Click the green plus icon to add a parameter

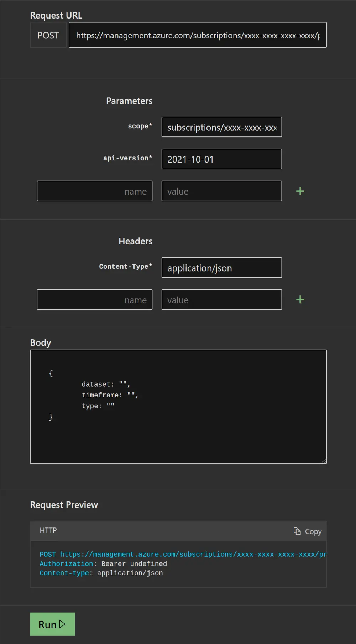(x=300, y=191)
